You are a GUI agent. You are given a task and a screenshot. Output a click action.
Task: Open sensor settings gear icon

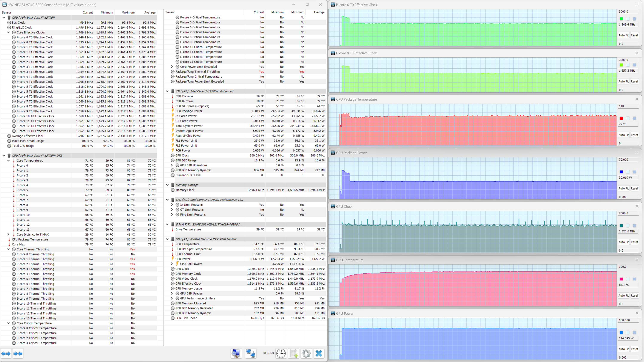(306, 353)
